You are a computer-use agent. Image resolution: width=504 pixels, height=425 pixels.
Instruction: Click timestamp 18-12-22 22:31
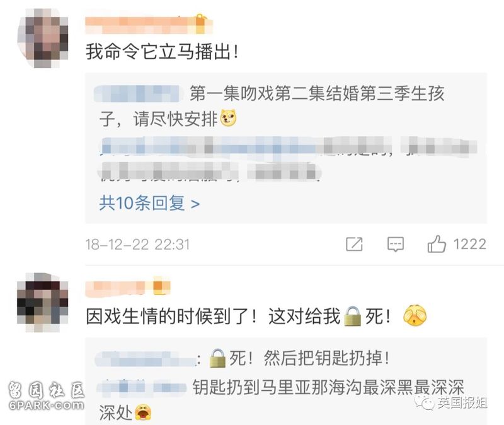[137, 245]
